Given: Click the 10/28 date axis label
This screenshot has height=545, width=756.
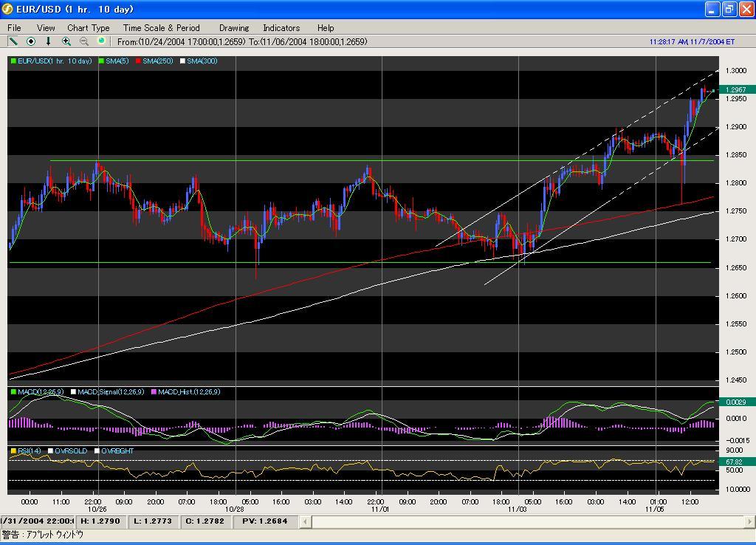Looking at the screenshot, I should coord(235,510).
